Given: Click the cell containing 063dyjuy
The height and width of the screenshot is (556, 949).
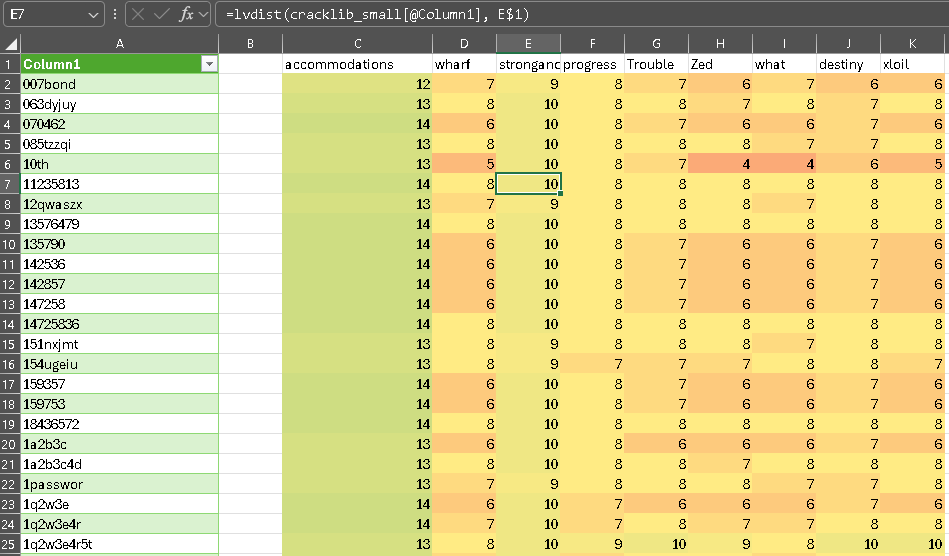Looking at the screenshot, I should tap(120, 104).
